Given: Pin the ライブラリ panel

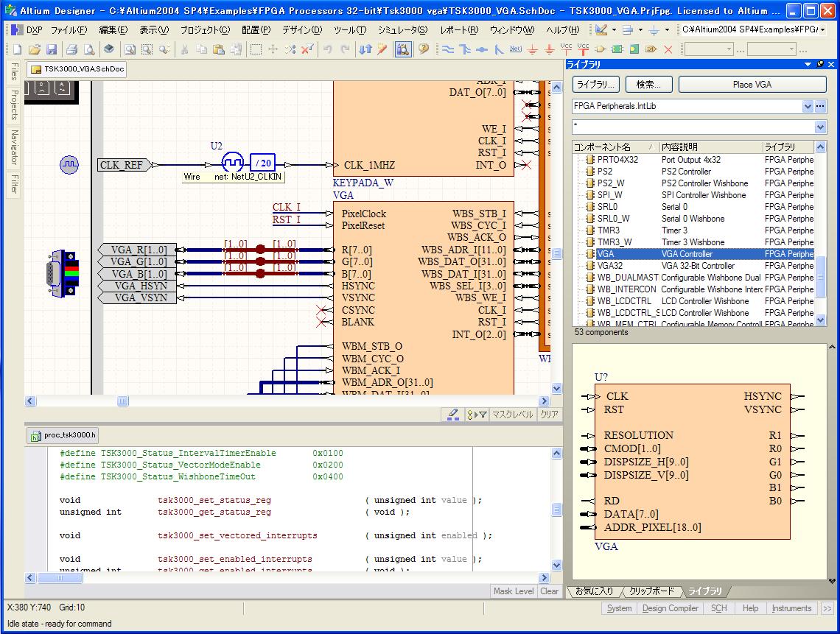Looking at the screenshot, I should point(821,64).
